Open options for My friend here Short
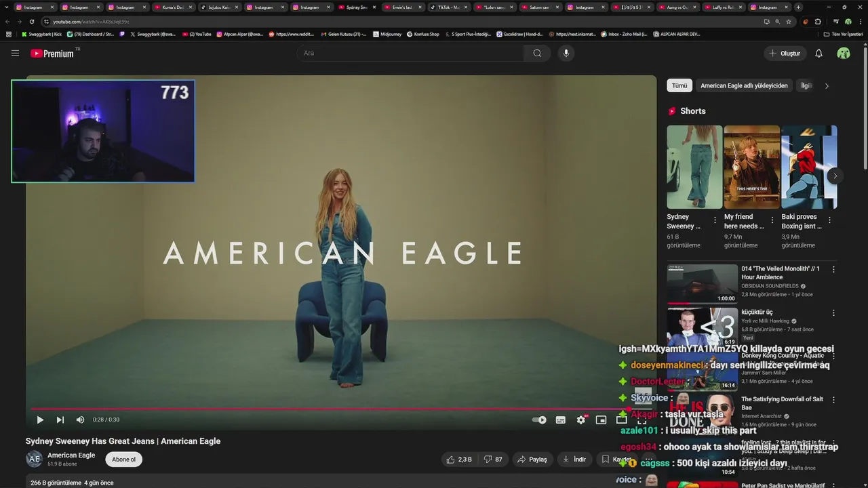 [x=772, y=220]
